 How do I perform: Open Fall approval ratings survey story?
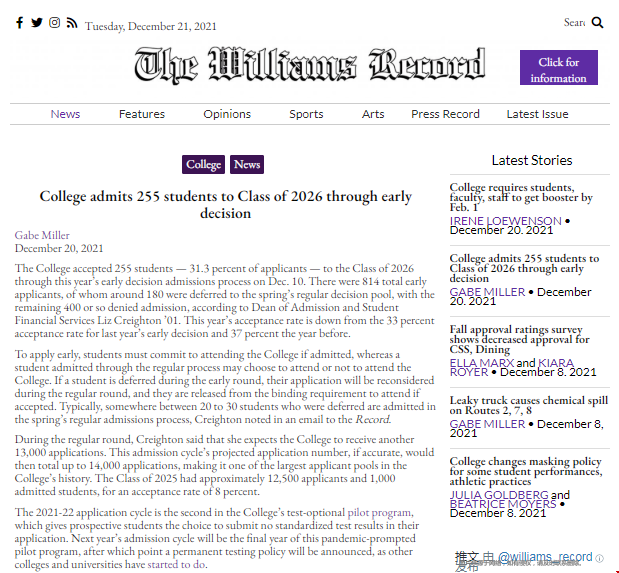point(520,339)
